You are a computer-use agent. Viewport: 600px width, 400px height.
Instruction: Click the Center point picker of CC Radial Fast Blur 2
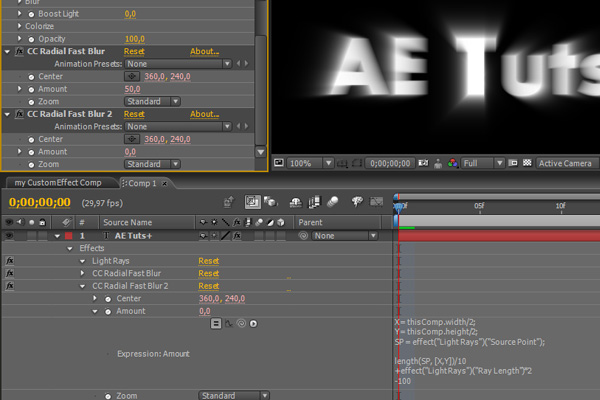pos(132,139)
